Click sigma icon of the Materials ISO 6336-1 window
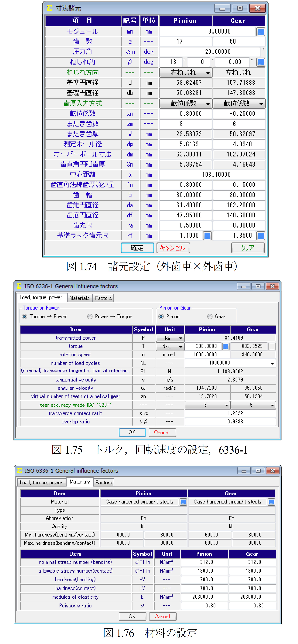298x644 pixels. (19, 470)
